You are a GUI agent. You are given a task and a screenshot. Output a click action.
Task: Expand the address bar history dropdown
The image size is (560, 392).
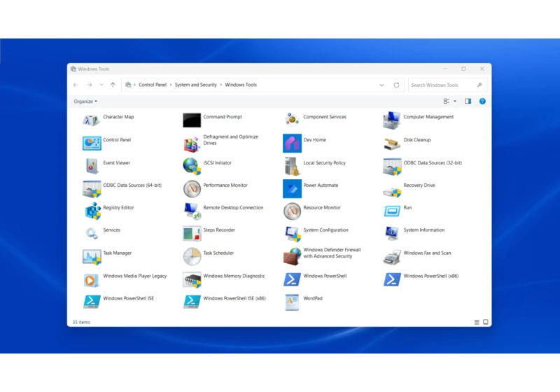tap(381, 85)
